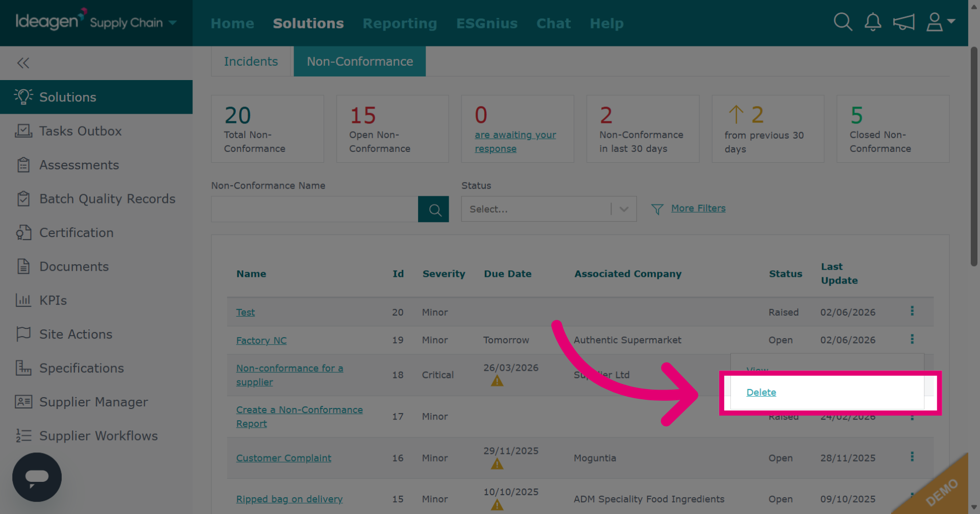The image size is (980, 514).
Task: Click the page vertical scrollbar
Action: click(x=974, y=156)
